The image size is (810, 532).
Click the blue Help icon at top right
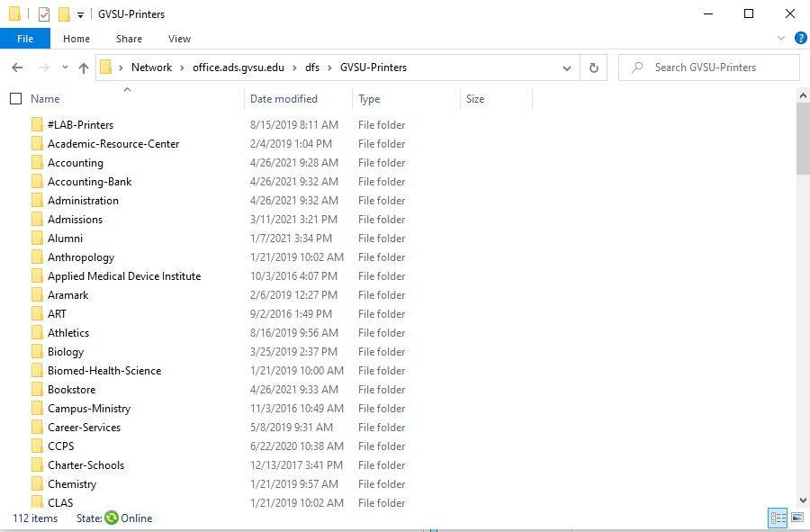[x=800, y=39]
